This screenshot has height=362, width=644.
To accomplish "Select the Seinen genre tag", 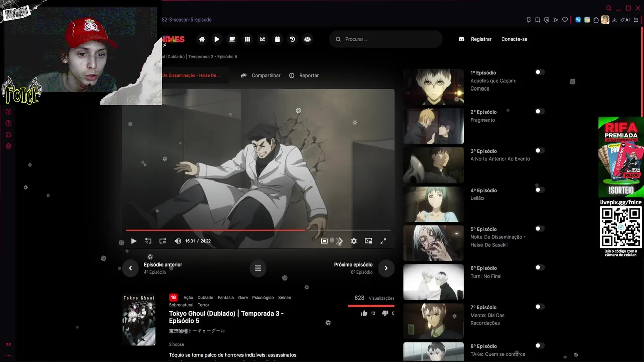I will 284,298.
